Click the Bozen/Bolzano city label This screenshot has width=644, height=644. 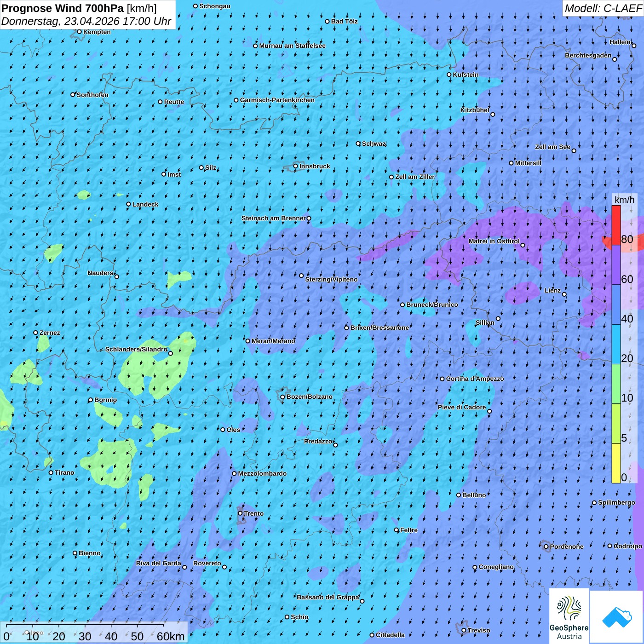(309, 397)
